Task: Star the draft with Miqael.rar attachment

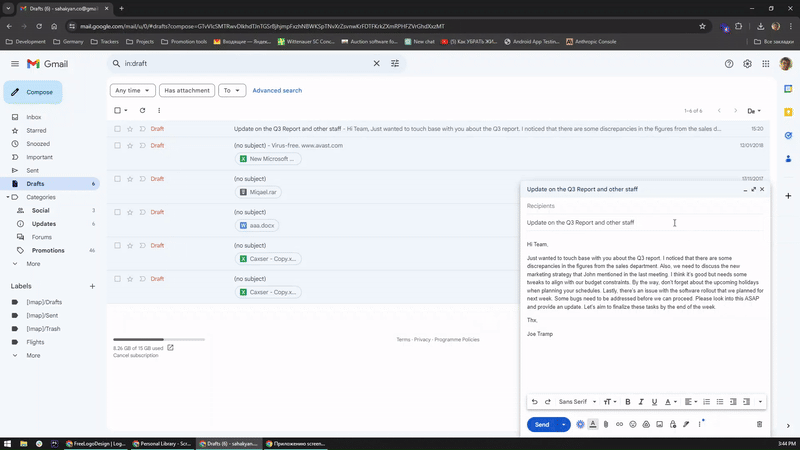Action: pos(130,179)
